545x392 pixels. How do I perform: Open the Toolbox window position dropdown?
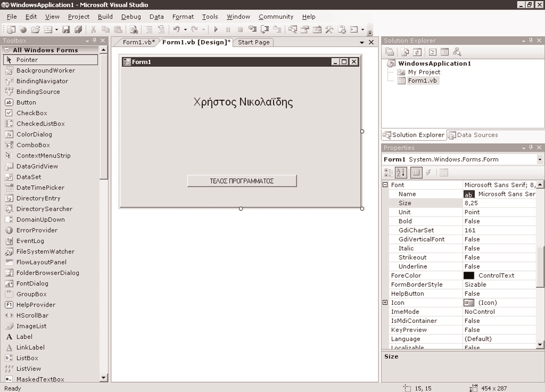87,41
